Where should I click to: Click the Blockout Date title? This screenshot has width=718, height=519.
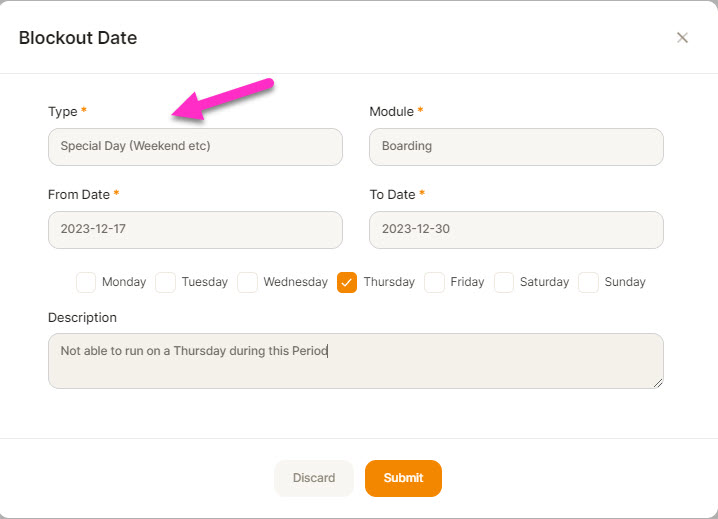(x=78, y=38)
